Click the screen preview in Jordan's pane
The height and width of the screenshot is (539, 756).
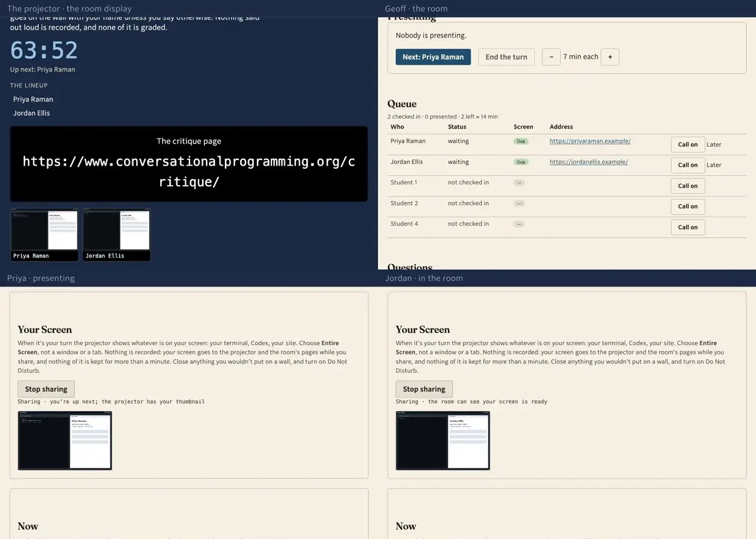coord(443,441)
